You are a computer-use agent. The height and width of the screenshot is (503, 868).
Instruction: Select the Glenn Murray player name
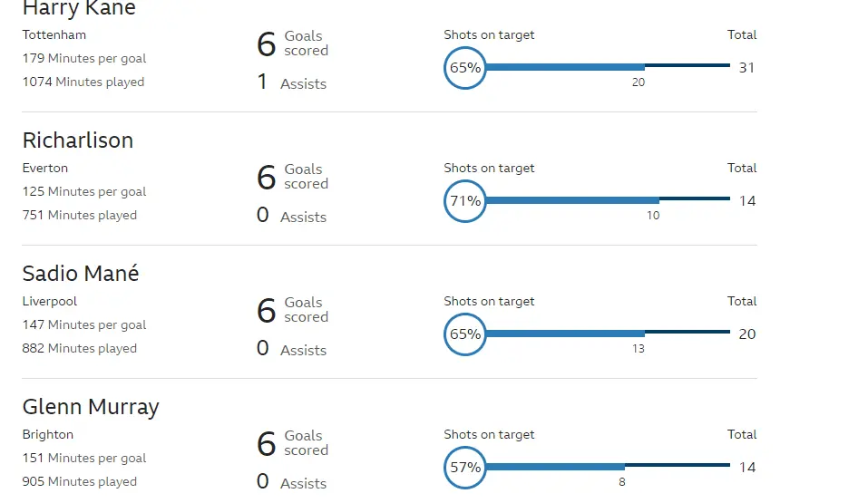91,407
